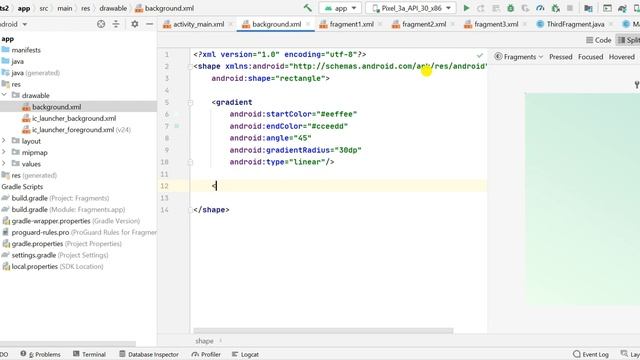Image resolution: width=640 pixels, height=360 pixels.
Task: Select background.xml in the project tree
Action: pyautogui.click(x=56, y=107)
